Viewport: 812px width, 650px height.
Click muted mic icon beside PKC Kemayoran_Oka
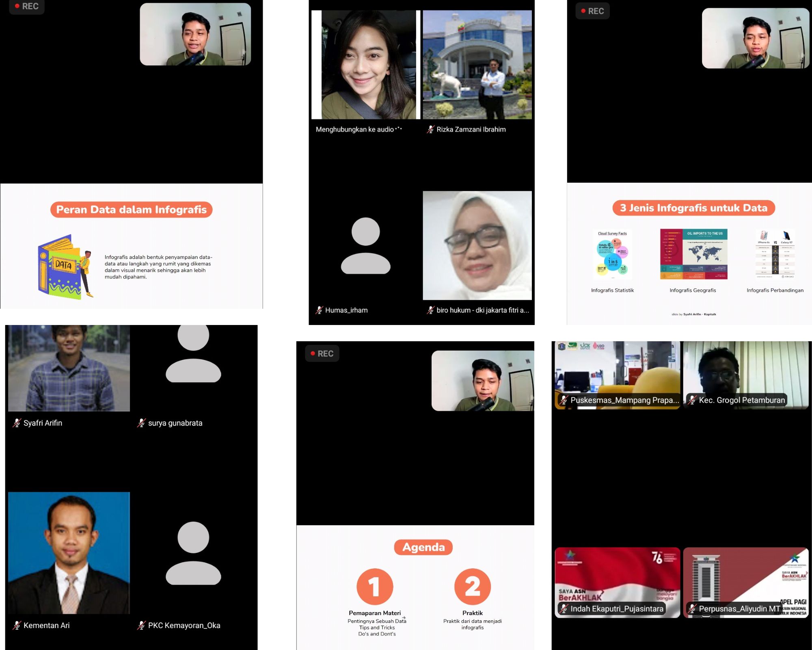[141, 625]
